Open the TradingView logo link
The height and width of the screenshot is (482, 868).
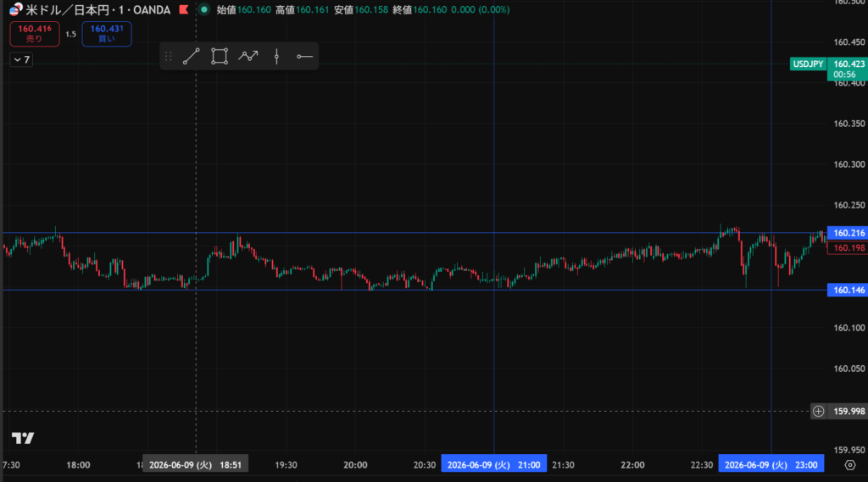point(23,438)
